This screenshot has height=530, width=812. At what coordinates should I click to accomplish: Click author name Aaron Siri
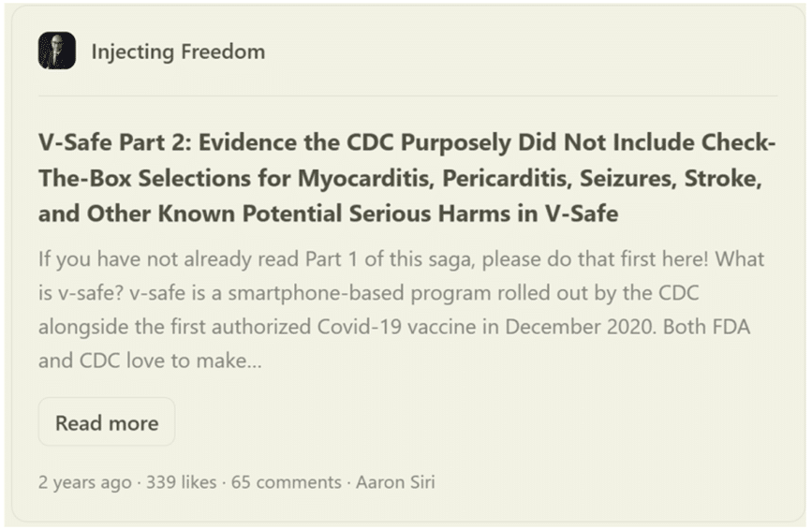pos(395,482)
